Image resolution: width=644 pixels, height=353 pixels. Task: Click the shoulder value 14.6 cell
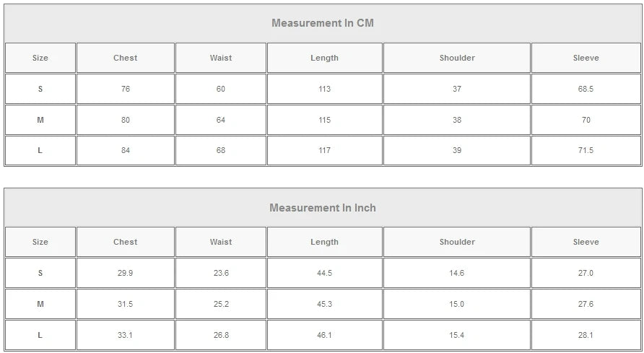pyautogui.click(x=457, y=273)
